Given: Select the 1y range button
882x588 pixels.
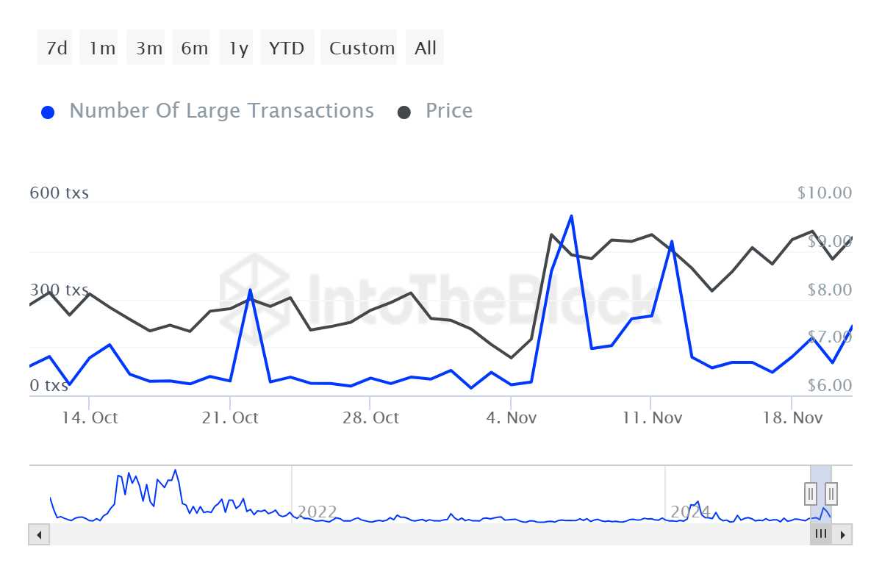Looking at the screenshot, I should point(237,49).
